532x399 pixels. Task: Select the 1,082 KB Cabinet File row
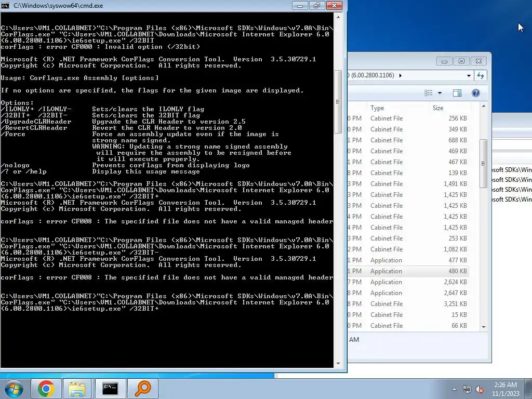tap(408, 249)
